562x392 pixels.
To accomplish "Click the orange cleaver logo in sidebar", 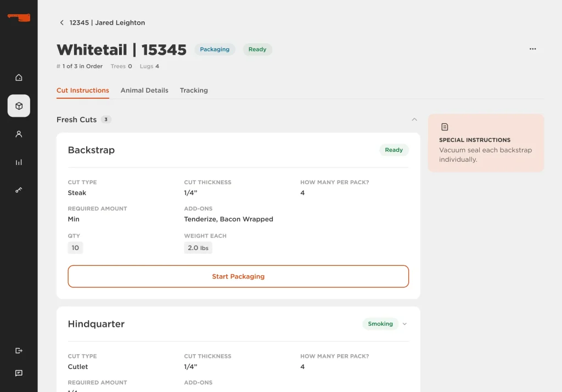I will [19, 17].
